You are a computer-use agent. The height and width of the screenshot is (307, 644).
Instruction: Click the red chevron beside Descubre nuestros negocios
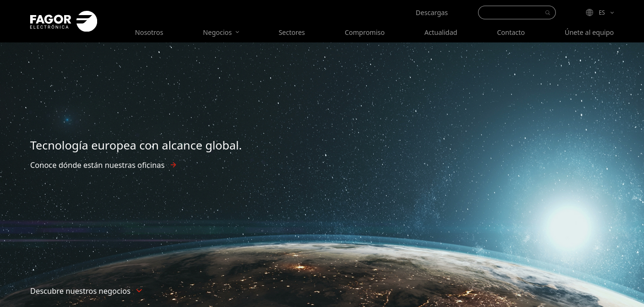139,290
